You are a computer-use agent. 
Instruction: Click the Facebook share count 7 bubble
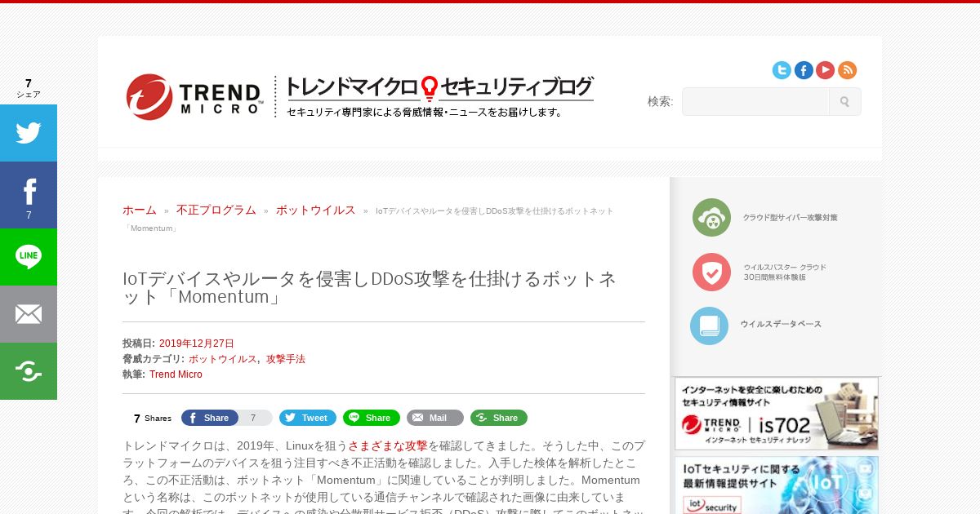point(255,418)
